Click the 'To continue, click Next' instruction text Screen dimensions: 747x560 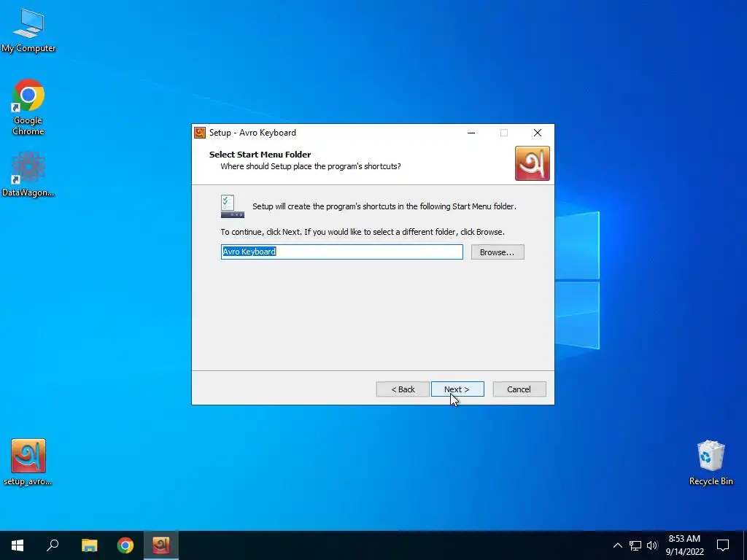[x=363, y=232]
